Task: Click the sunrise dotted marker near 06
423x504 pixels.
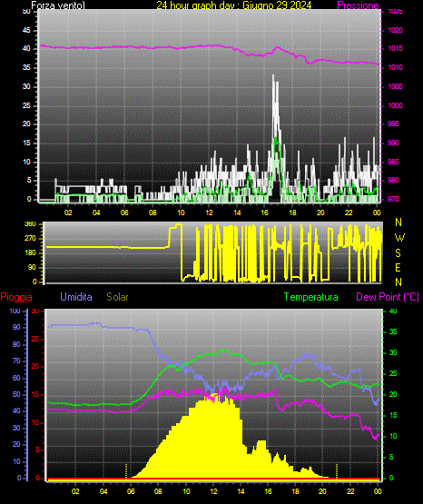Action: tap(126, 471)
